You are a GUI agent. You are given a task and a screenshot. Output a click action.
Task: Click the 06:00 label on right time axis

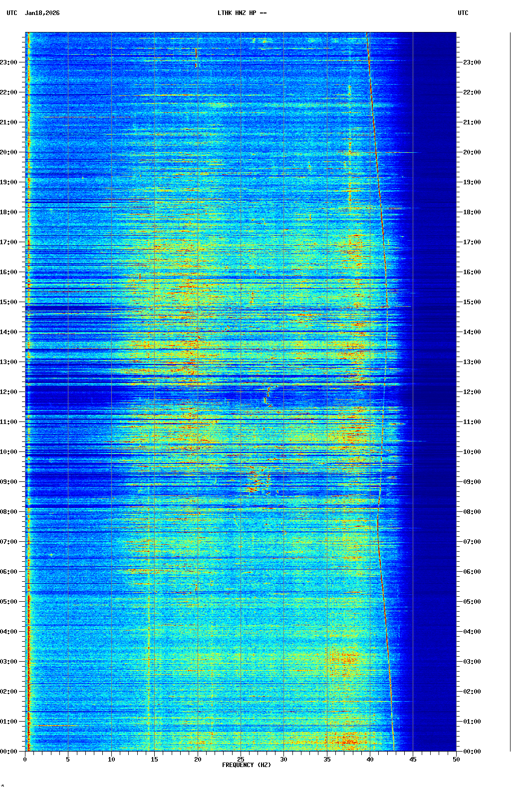[x=472, y=572]
